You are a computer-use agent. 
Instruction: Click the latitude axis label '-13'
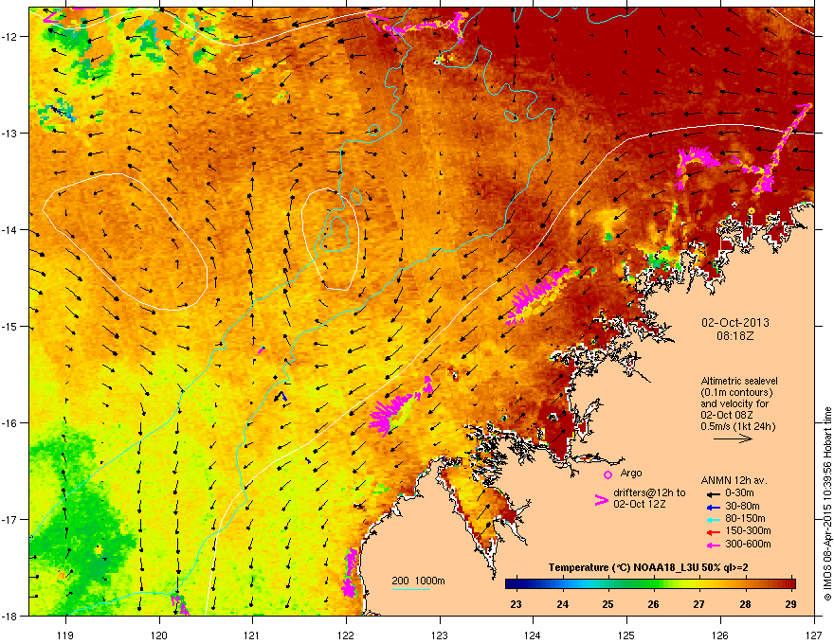(x=9, y=133)
